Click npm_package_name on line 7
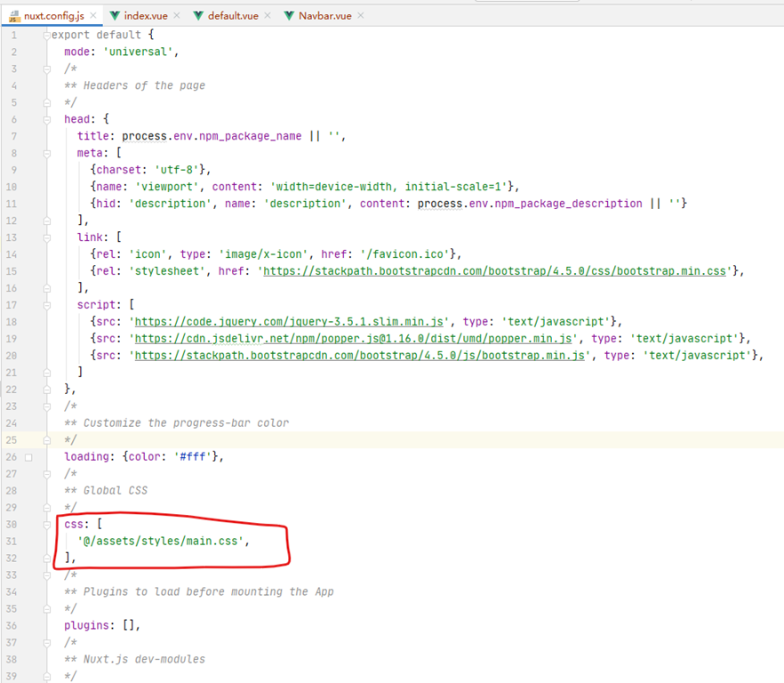The width and height of the screenshot is (784, 683). (251, 137)
